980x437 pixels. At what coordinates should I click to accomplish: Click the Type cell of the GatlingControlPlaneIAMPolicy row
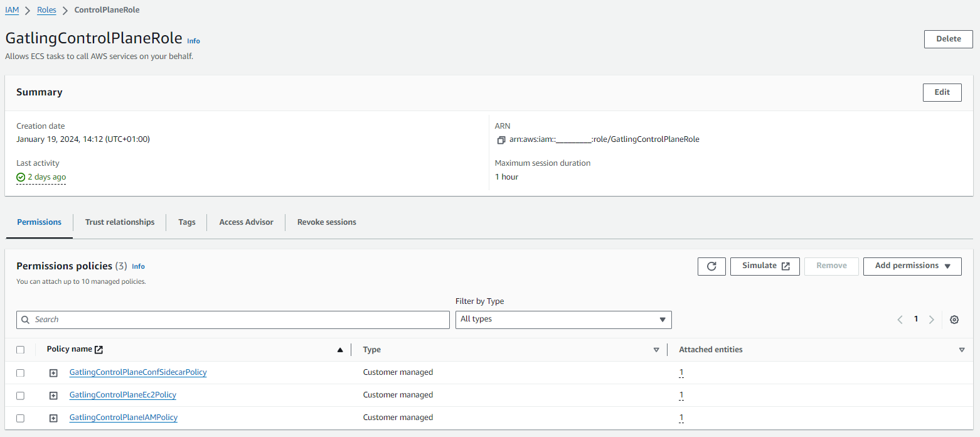coord(398,418)
